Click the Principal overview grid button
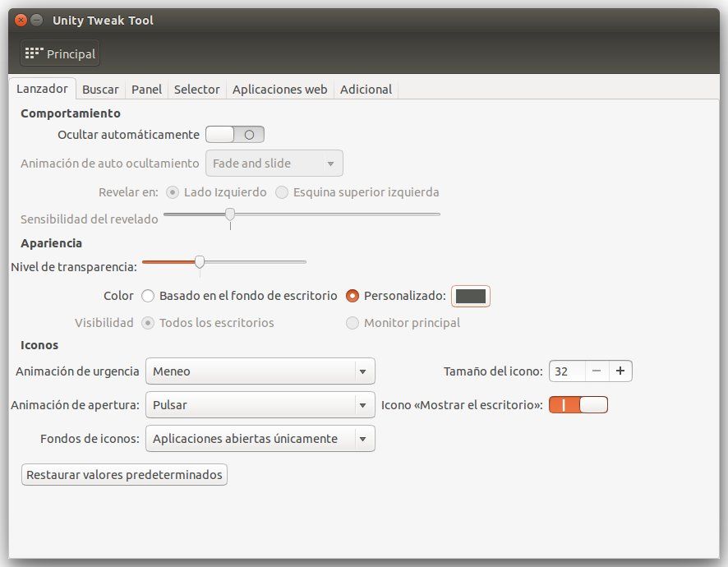The image size is (728, 567). point(60,54)
